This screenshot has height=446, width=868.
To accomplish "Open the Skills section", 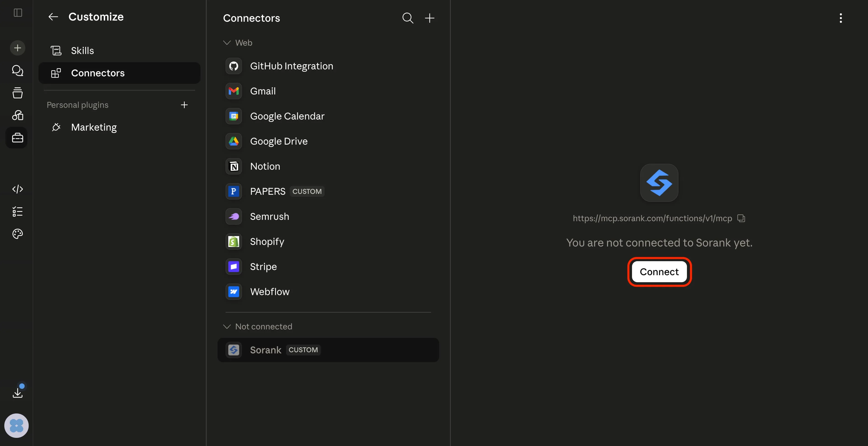I will click(x=119, y=51).
